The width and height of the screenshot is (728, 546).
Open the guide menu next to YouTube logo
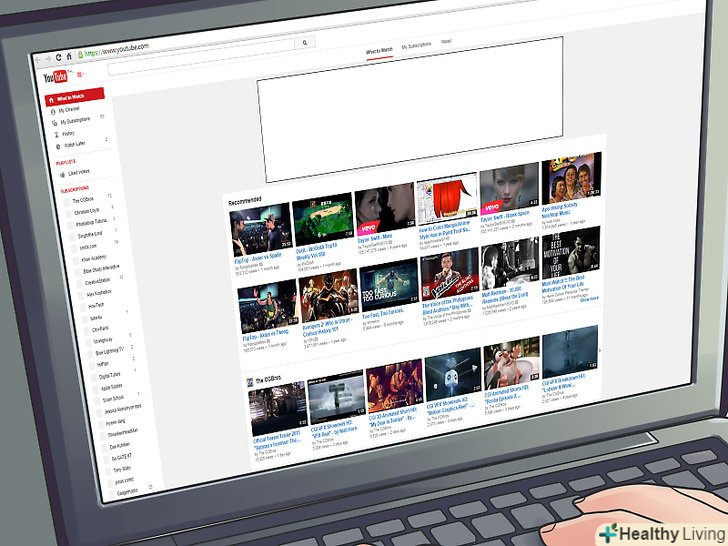click(79, 74)
